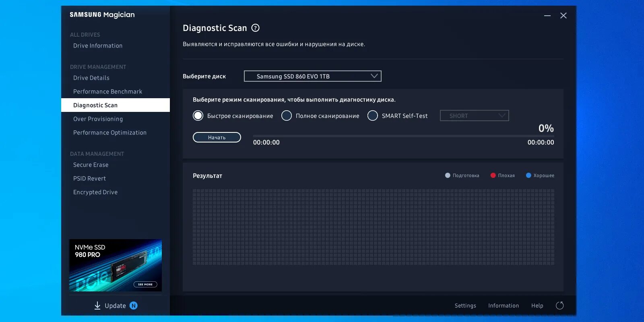Click the DATA MANAGEMENT section header
644x322 pixels.
97,154
